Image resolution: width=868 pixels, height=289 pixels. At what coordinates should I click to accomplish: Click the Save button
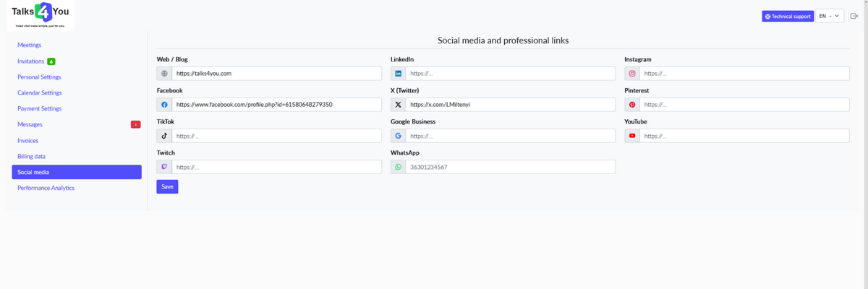click(x=167, y=186)
